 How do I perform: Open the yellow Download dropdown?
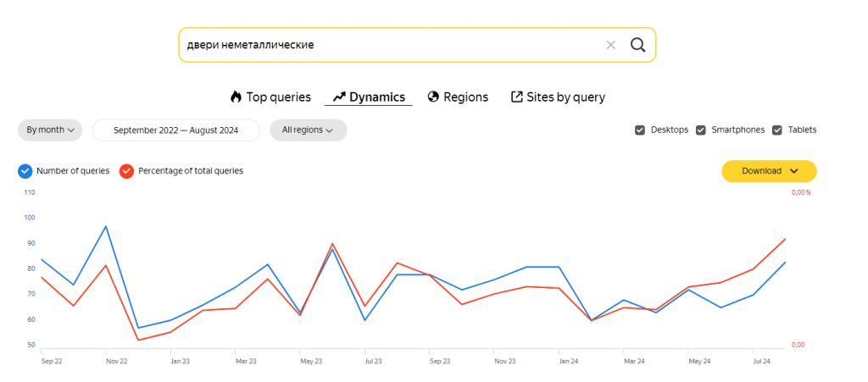point(769,171)
